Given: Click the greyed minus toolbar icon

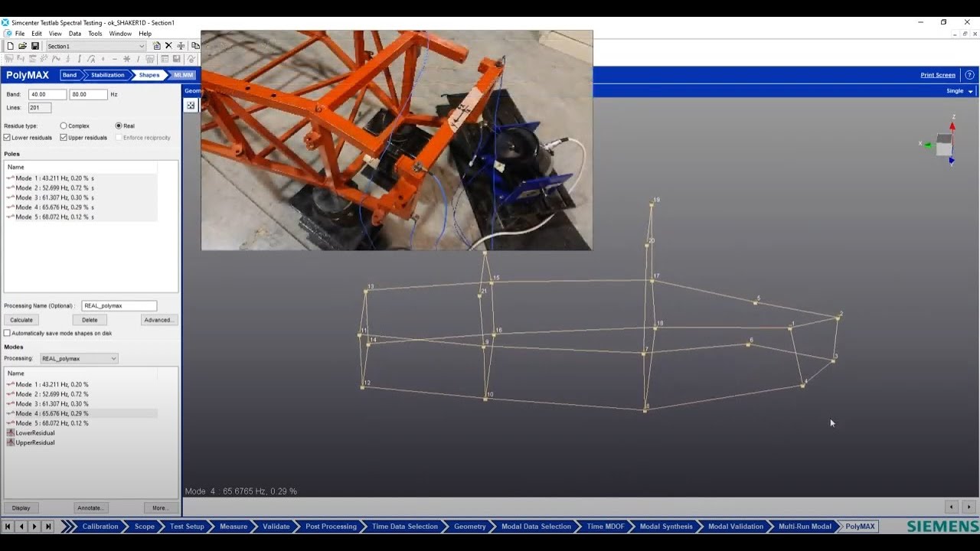Looking at the screenshot, I should (115, 59).
